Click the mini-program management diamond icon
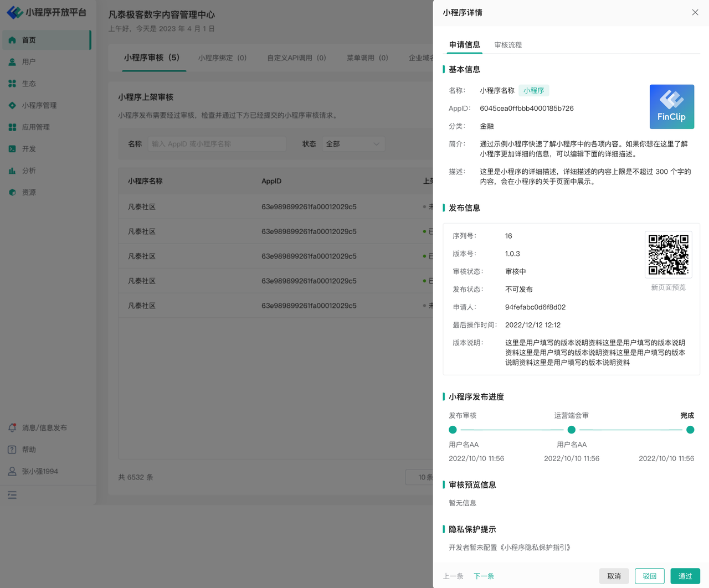This screenshot has height=588, width=709. (12, 105)
